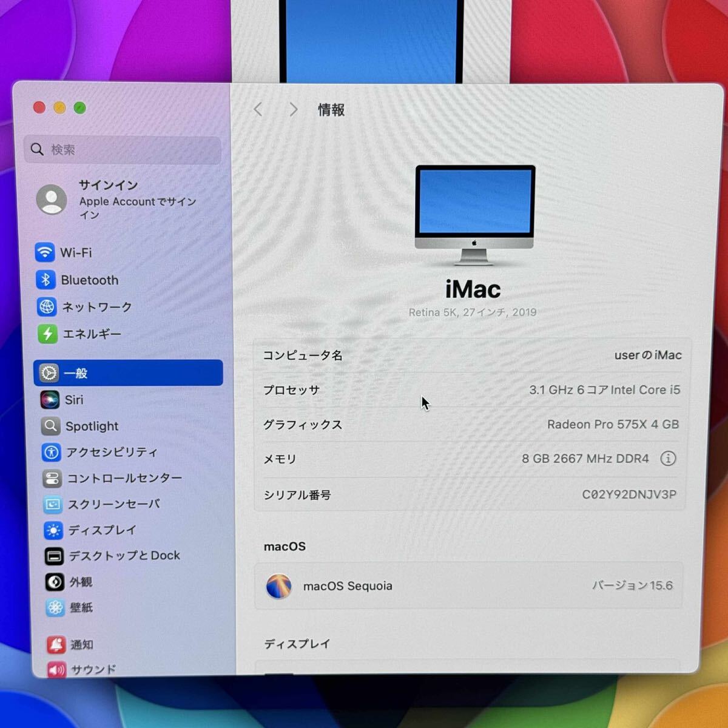Click processor value 3.1 GHz Intel Core i5

click(605, 389)
